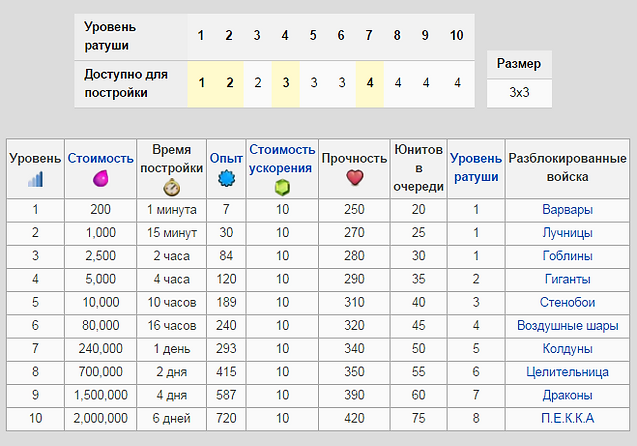Click the cost value 240,000
The height and width of the screenshot is (446, 637).
pos(100,349)
